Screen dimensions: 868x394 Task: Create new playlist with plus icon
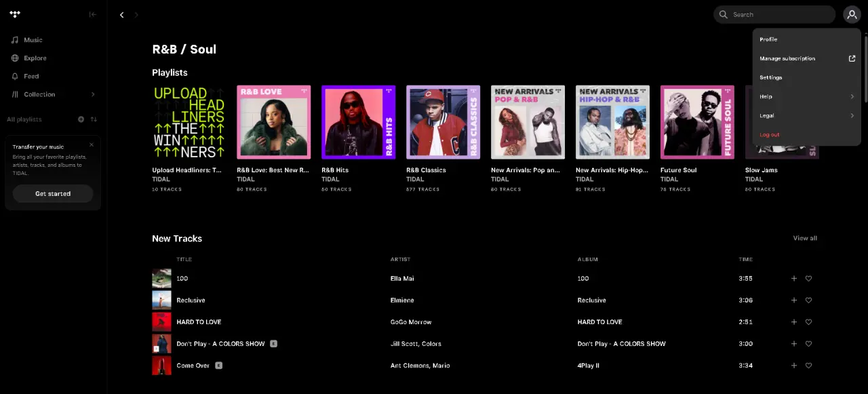81,119
